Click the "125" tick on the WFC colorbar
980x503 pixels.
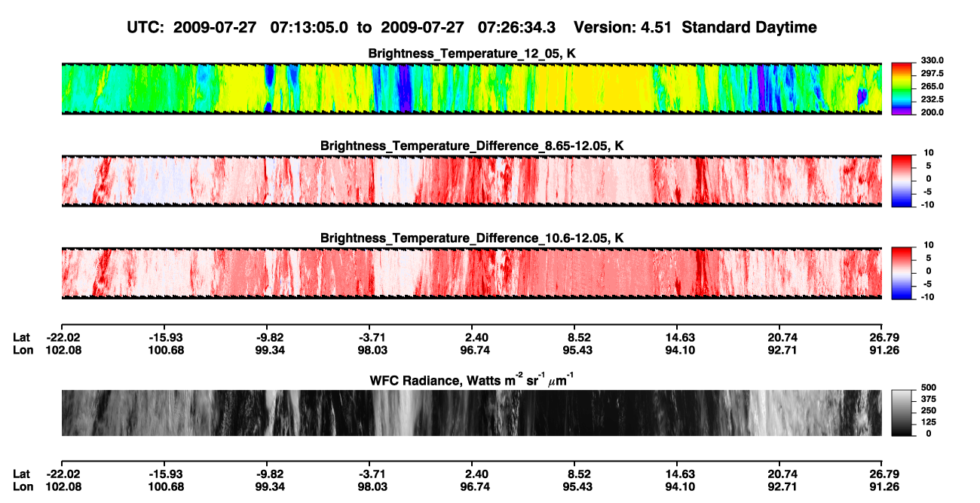(x=929, y=422)
